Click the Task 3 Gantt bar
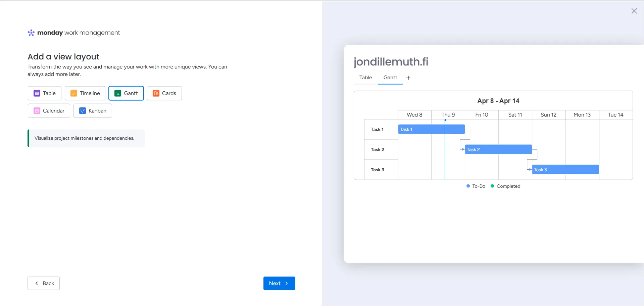The width and height of the screenshot is (644, 306). pos(565,170)
